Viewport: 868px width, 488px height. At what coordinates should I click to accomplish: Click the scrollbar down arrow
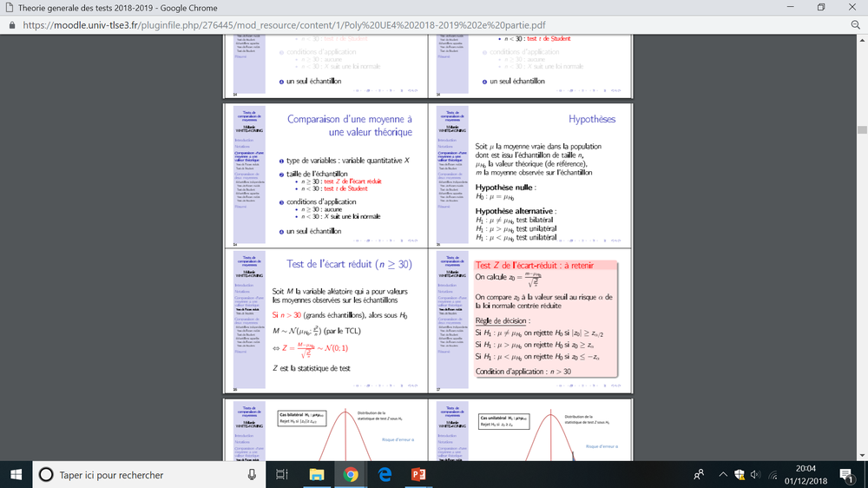[862, 455]
